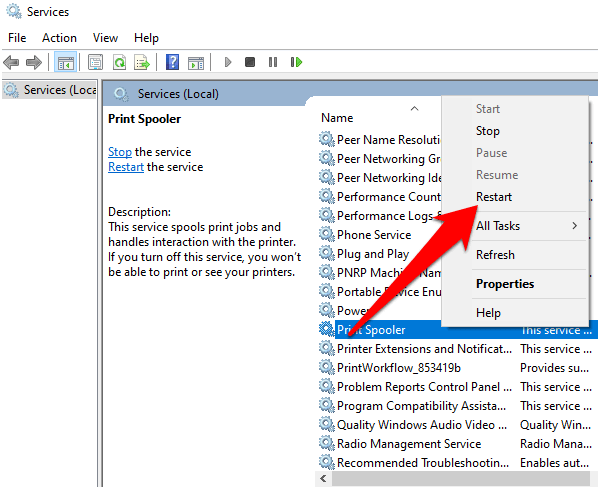Click the horizontal scrollbar left arrow

pyautogui.click(x=323, y=478)
